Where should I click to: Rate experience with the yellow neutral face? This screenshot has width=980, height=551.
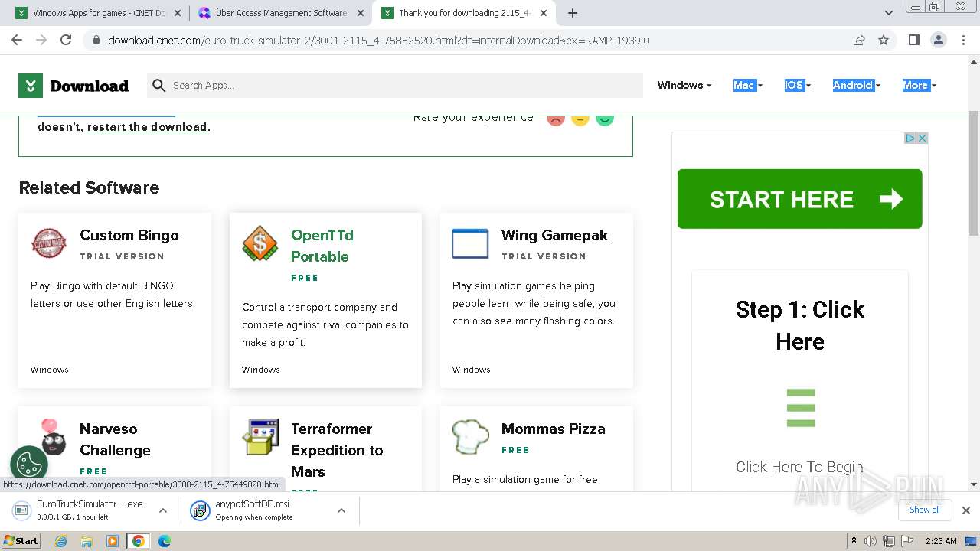580,119
